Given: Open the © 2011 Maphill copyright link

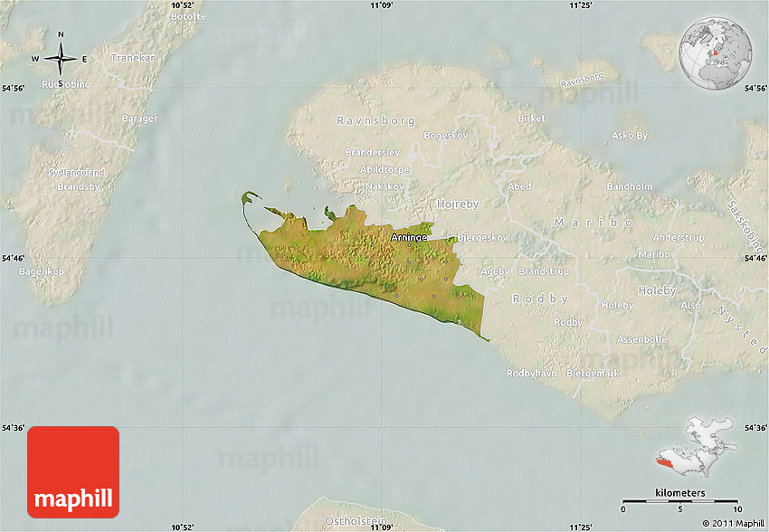Looking at the screenshot, I should [x=733, y=524].
